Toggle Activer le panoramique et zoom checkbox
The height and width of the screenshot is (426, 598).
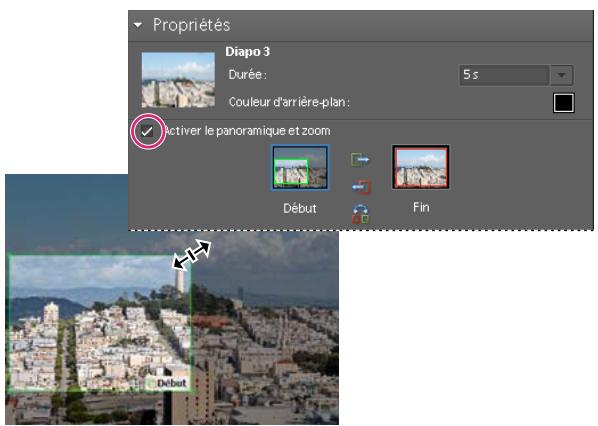(x=147, y=132)
